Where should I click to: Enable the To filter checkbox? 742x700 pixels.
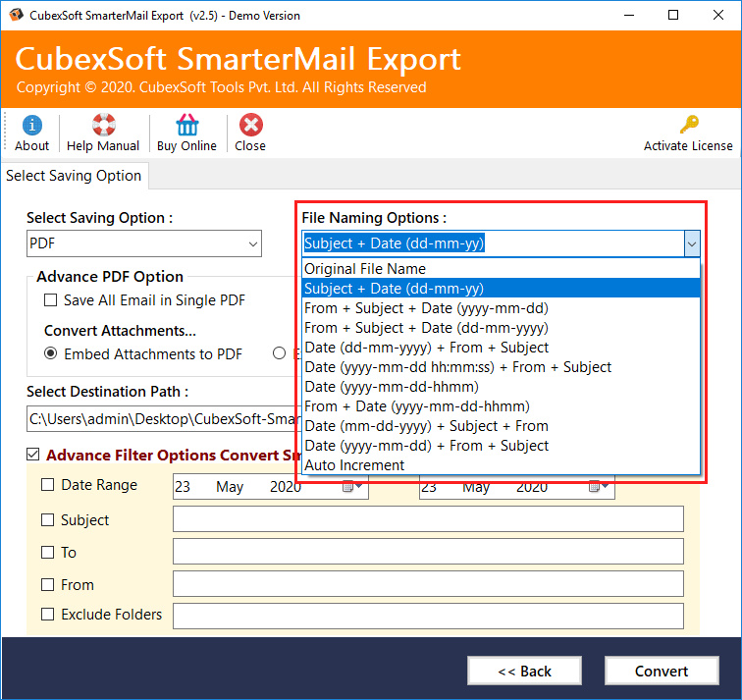[x=47, y=553]
